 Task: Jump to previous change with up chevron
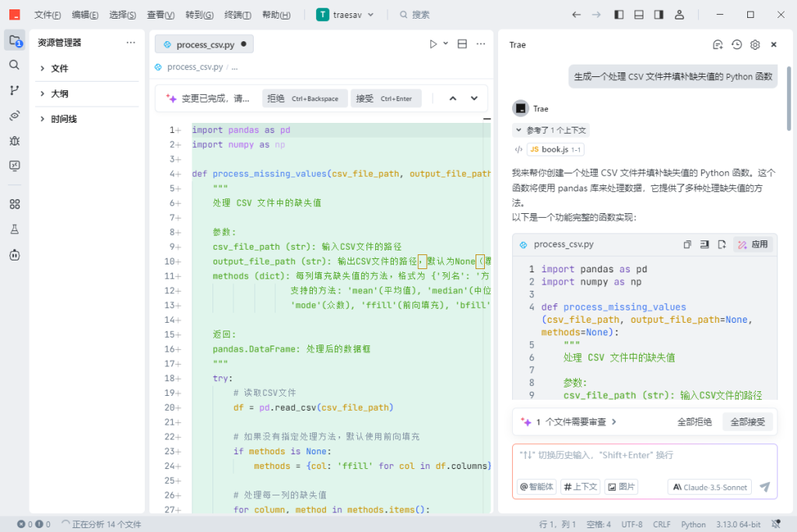point(453,99)
